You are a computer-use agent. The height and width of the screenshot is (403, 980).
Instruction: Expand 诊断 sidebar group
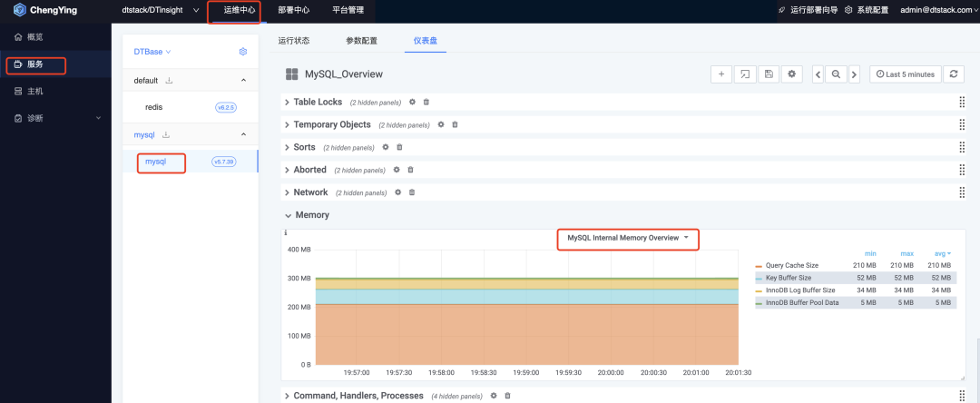click(x=55, y=118)
